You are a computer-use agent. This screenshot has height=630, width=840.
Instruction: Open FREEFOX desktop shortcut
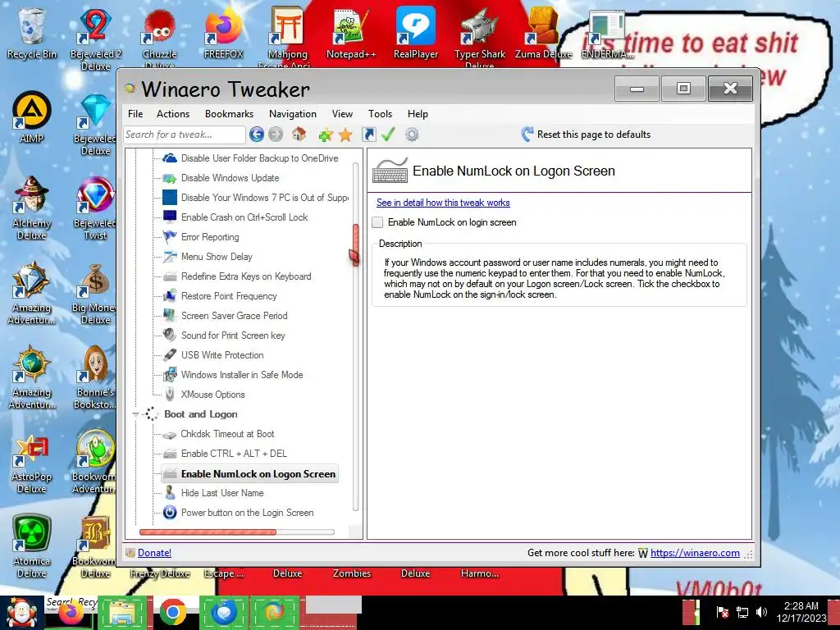coord(223,33)
